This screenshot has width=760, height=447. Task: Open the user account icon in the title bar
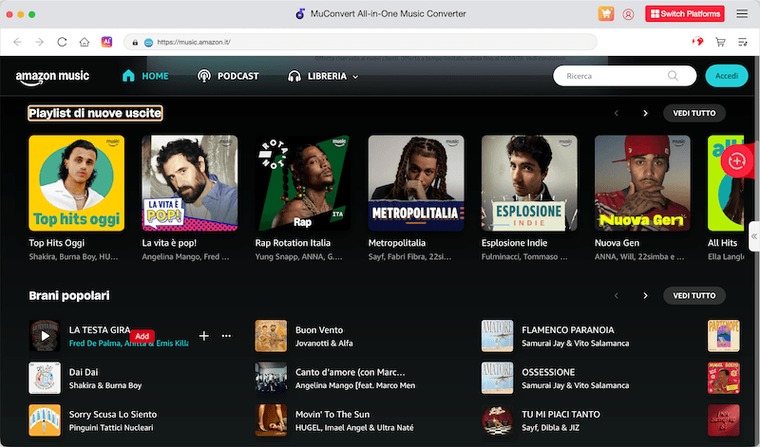pos(628,14)
